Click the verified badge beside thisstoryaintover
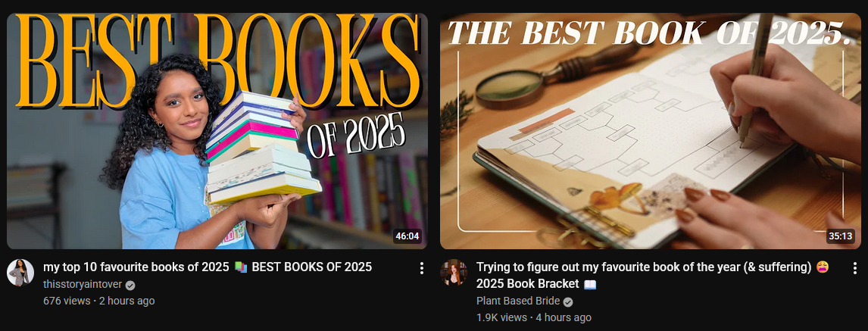 (x=130, y=285)
